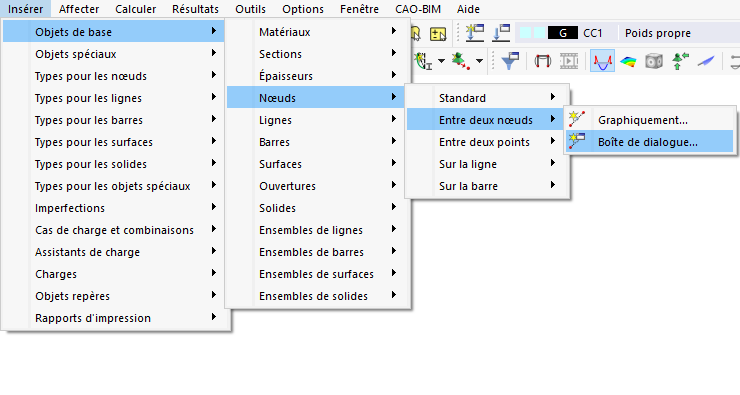740x395 pixels.
Task: Select Nœuds in the Objets de base submenu
Action: 315,97
